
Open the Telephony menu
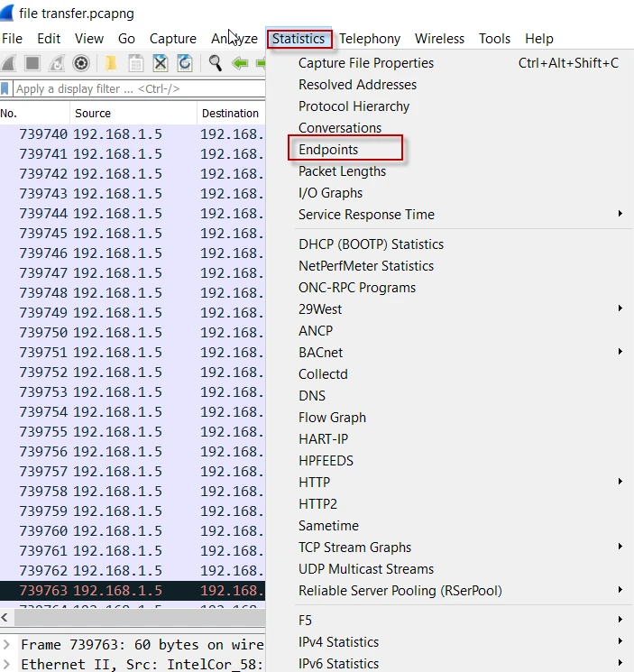tap(370, 39)
